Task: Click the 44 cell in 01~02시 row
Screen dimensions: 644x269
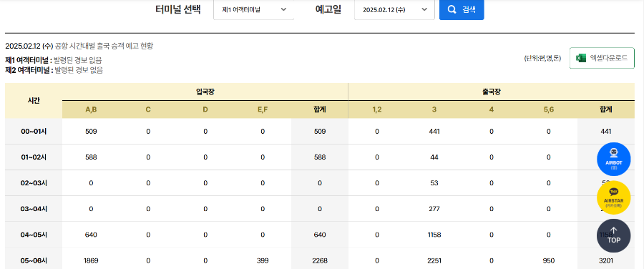Action: pos(434,157)
